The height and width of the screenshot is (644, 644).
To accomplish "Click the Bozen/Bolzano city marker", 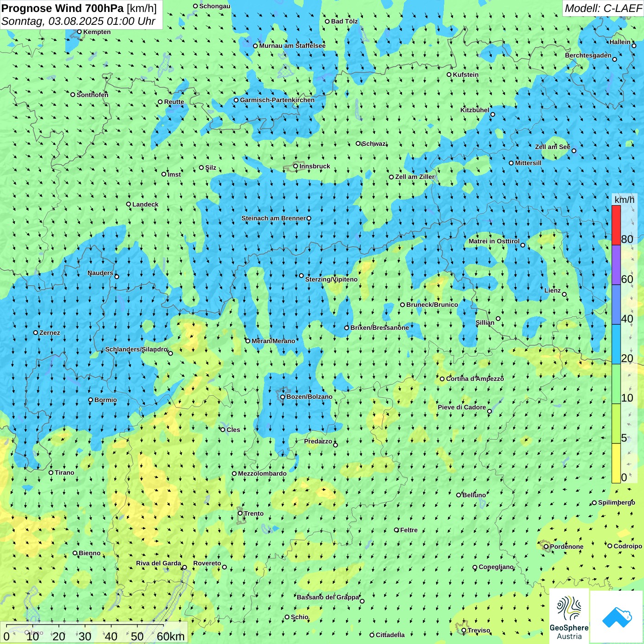I will pyautogui.click(x=283, y=397).
